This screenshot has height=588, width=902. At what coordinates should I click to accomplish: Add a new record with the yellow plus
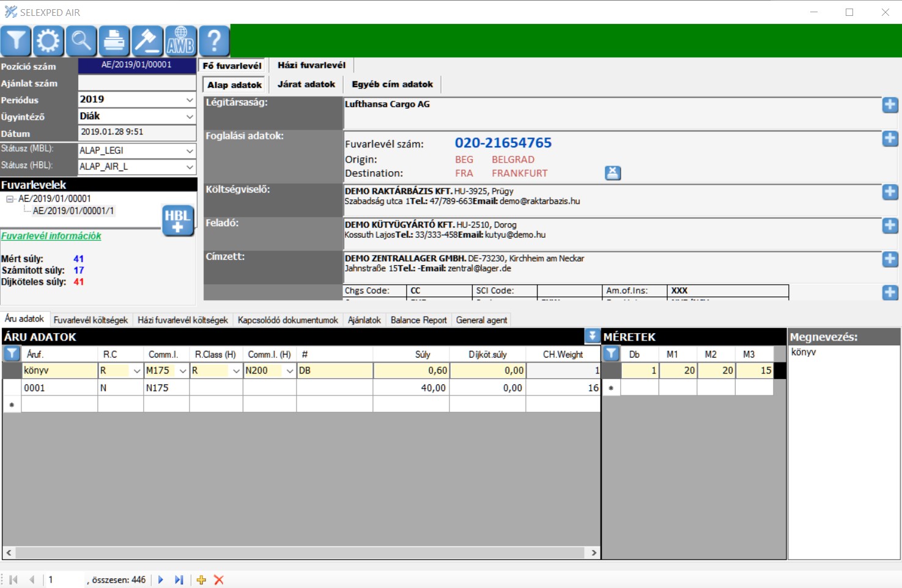[201, 579]
